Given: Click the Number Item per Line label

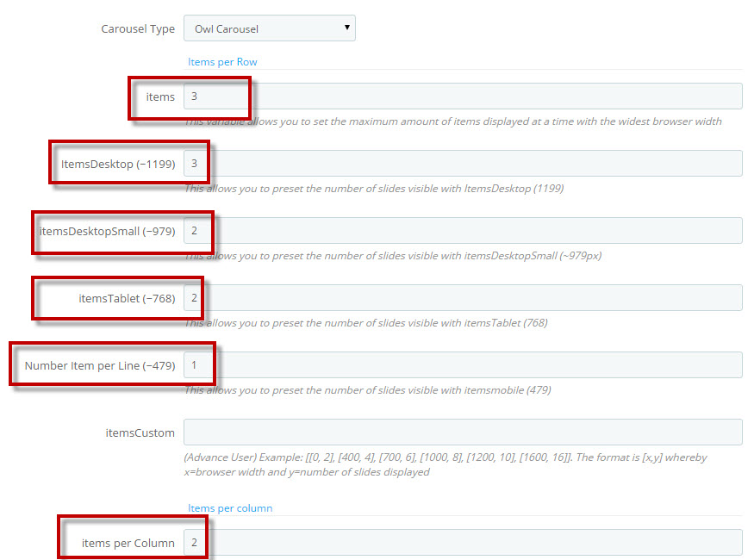Looking at the screenshot, I should 100,365.
